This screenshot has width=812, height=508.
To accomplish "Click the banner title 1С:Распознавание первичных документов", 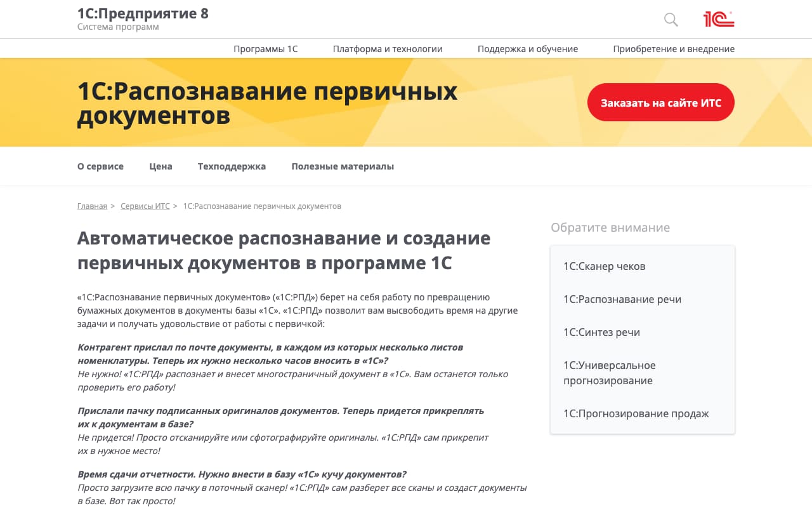I will point(267,104).
